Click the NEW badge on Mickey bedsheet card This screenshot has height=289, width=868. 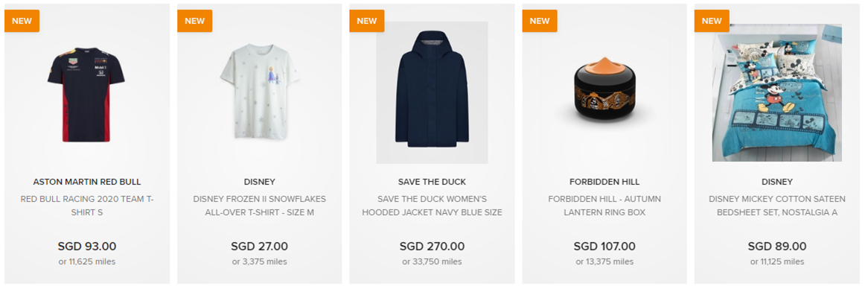pos(712,21)
